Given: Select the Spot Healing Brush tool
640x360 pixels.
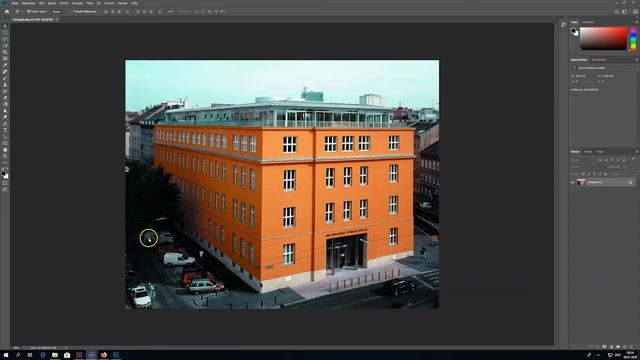Looking at the screenshot, I should [x=5, y=72].
